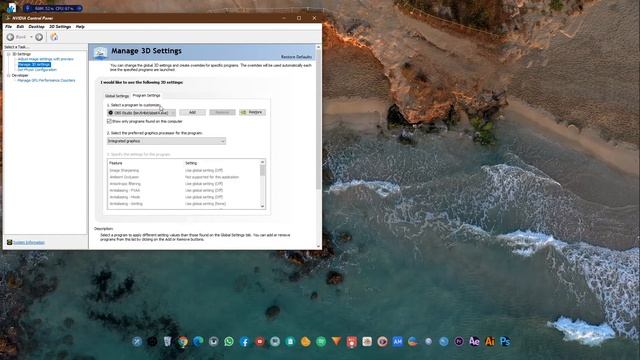Screen dimensions: 640x360
Task: Click the Restore Defaults link
Action: coord(296,57)
